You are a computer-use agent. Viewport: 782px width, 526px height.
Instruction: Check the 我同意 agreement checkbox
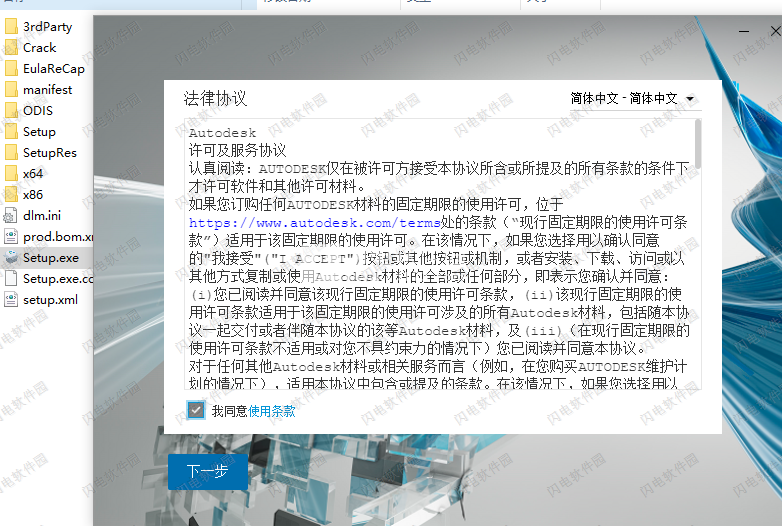tap(196, 410)
